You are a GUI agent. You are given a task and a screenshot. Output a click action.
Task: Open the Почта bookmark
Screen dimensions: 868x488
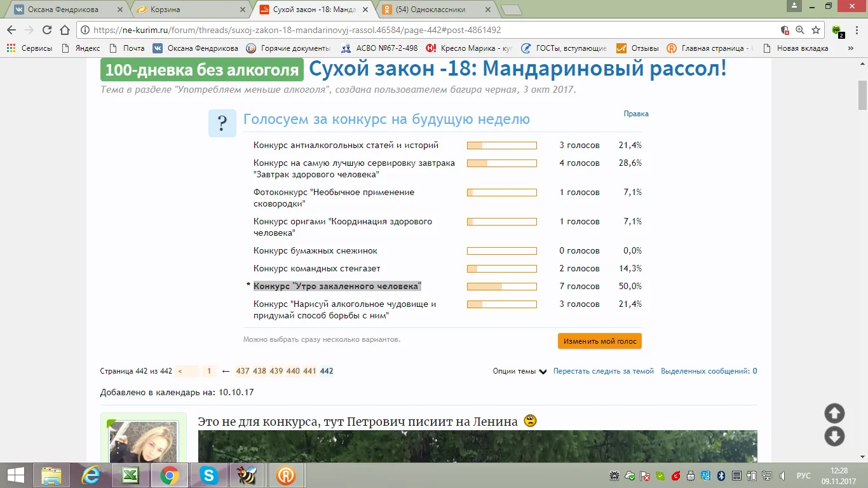(127, 48)
